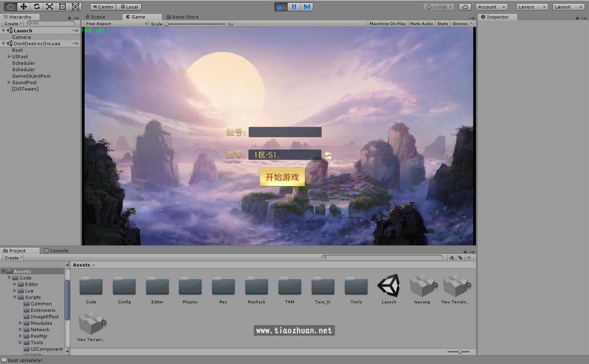Toggle Maximize On Play
The height and width of the screenshot is (364, 589).
coord(387,24)
